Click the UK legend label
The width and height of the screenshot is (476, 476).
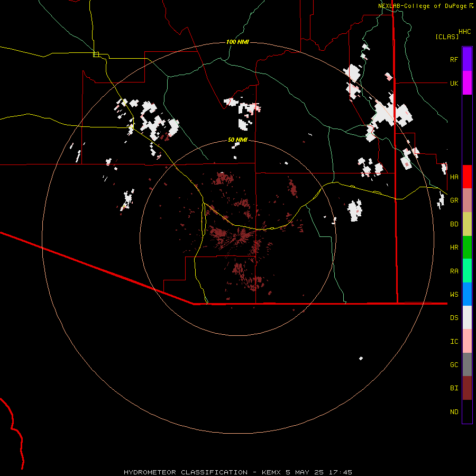click(x=454, y=83)
